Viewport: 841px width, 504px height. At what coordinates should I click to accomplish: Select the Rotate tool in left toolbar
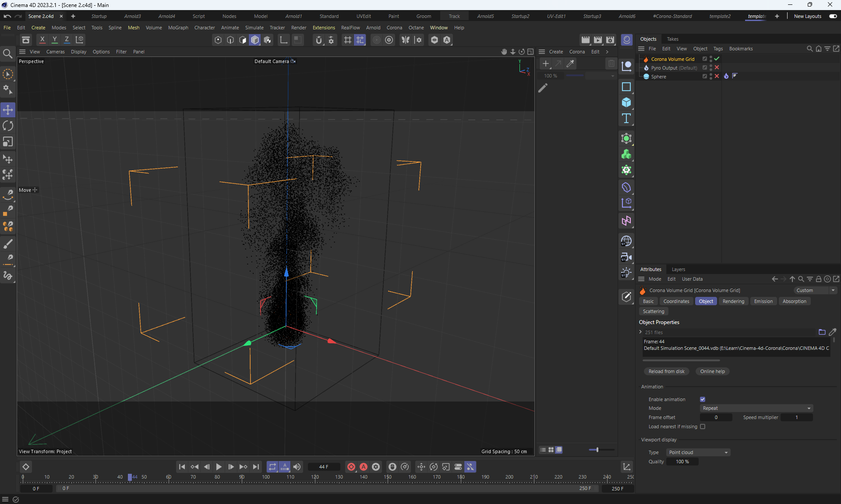8,126
